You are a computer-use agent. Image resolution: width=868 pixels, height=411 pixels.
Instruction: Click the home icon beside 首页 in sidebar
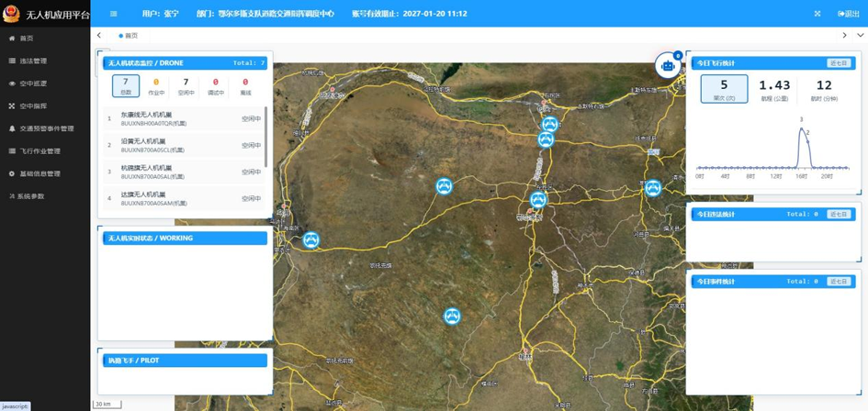click(x=12, y=39)
